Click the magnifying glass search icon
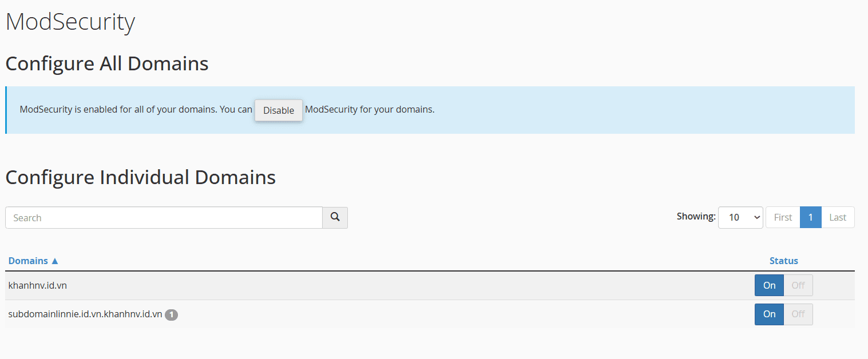The height and width of the screenshot is (359, 868). pos(335,217)
